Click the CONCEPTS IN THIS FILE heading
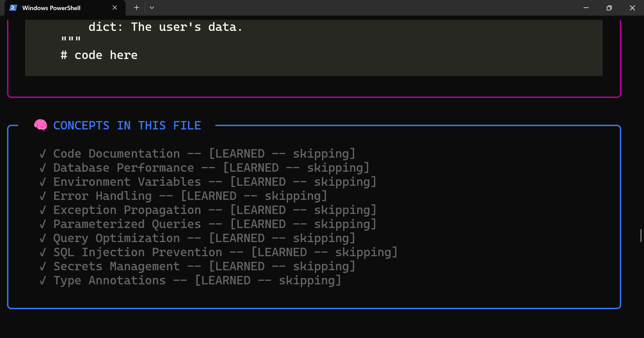The width and height of the screenshot is (644, 338). coord(127,125)
